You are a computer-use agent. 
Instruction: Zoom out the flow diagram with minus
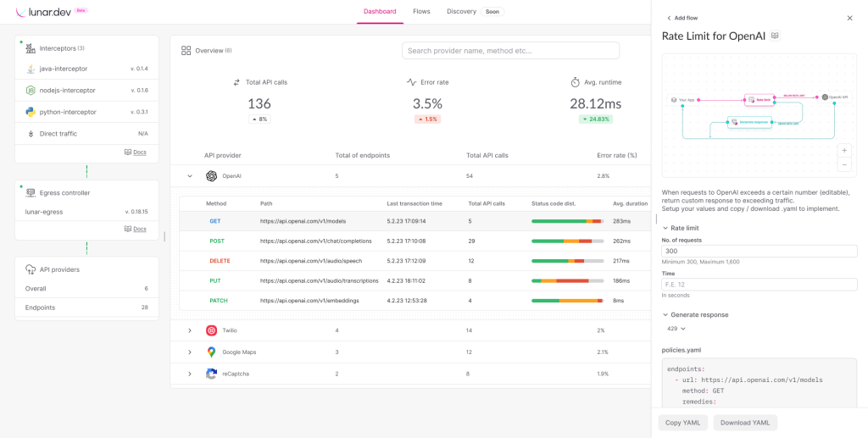[x=843, y=164]
